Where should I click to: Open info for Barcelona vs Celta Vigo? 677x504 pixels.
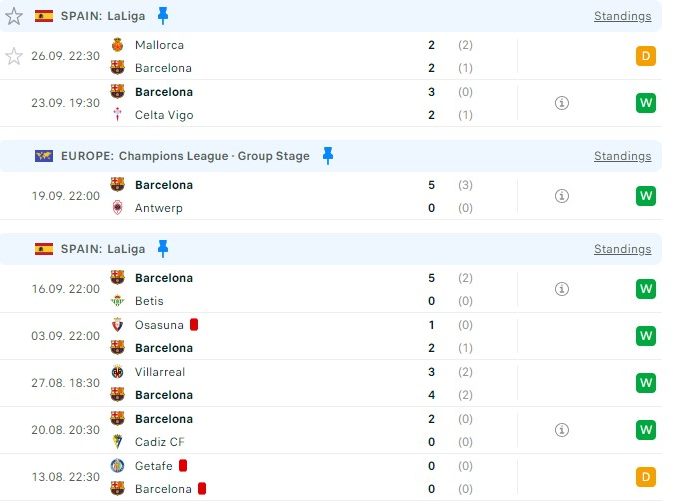(x=561, y=103)
